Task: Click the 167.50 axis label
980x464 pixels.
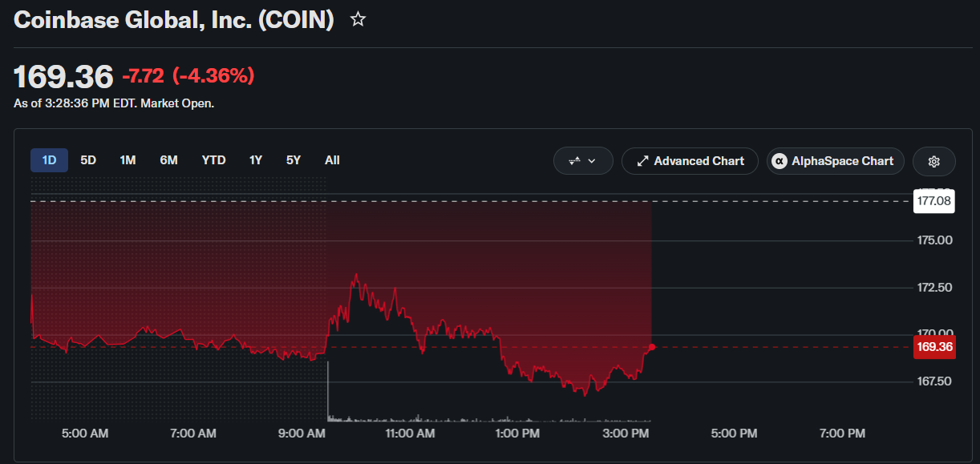Action: pos(934,381)
